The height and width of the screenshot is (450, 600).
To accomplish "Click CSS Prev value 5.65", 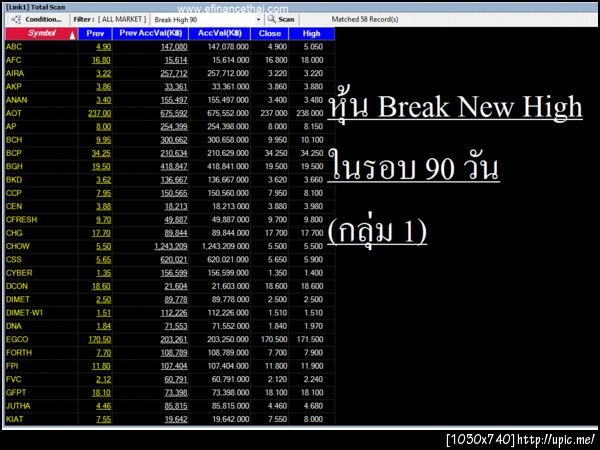I will pyautogui.click(x=104, y=259).
